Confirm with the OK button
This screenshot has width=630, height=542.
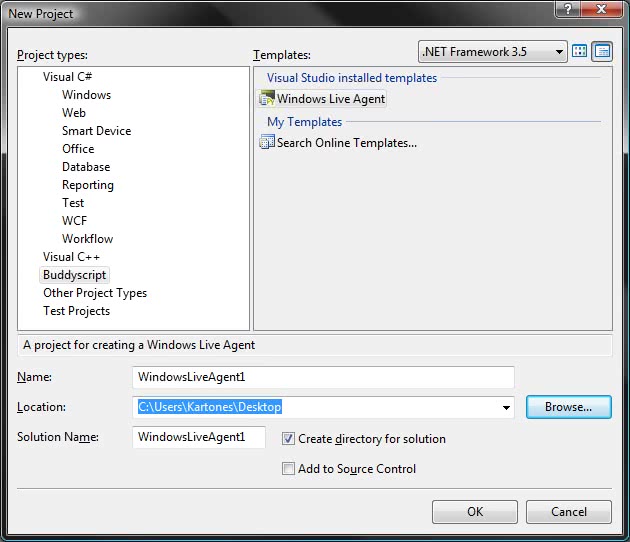pyautogui.click(x=475, y=512)
